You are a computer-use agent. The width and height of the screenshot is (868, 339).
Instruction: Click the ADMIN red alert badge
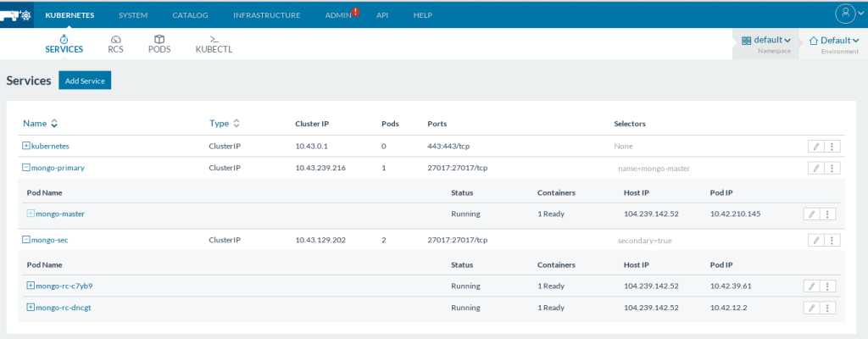tap(356, 12)
